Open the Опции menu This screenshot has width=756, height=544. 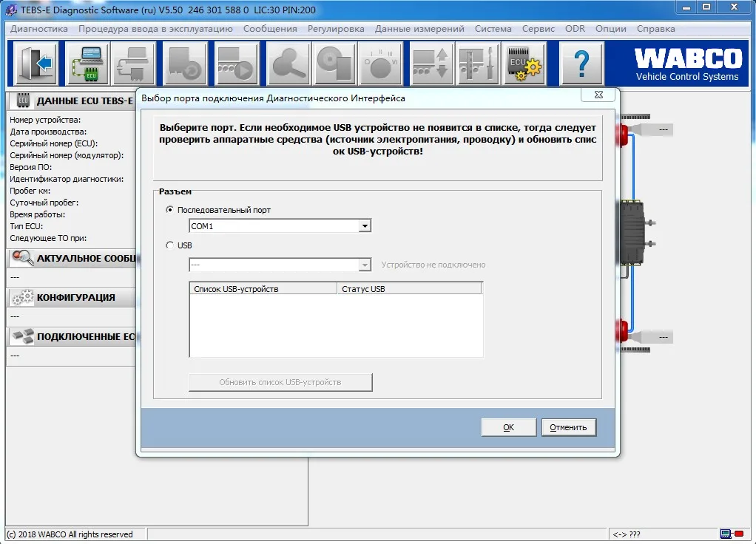point(610,28)
